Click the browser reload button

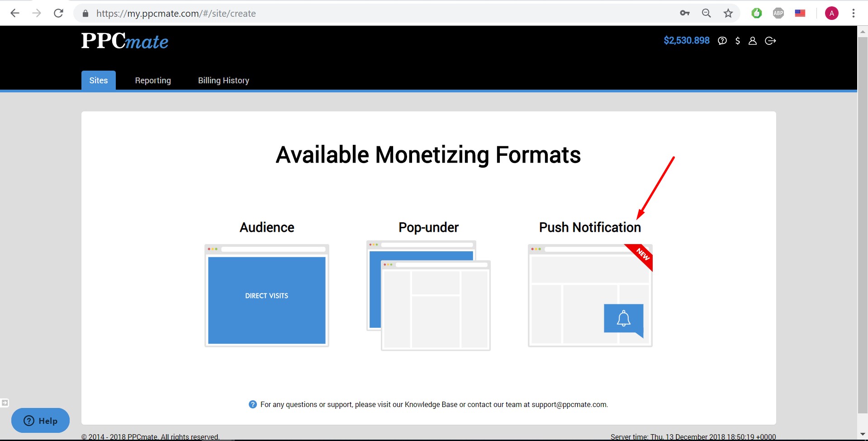click(58, 13)
